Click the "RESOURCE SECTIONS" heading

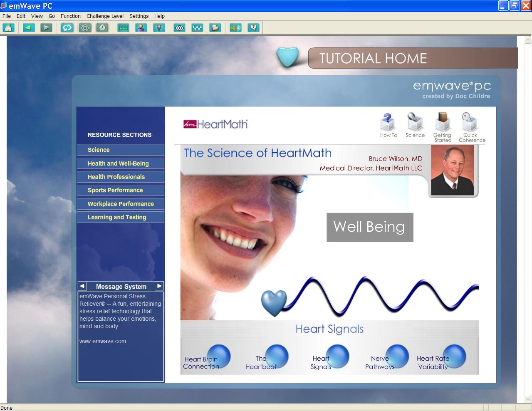coord(119,135)
